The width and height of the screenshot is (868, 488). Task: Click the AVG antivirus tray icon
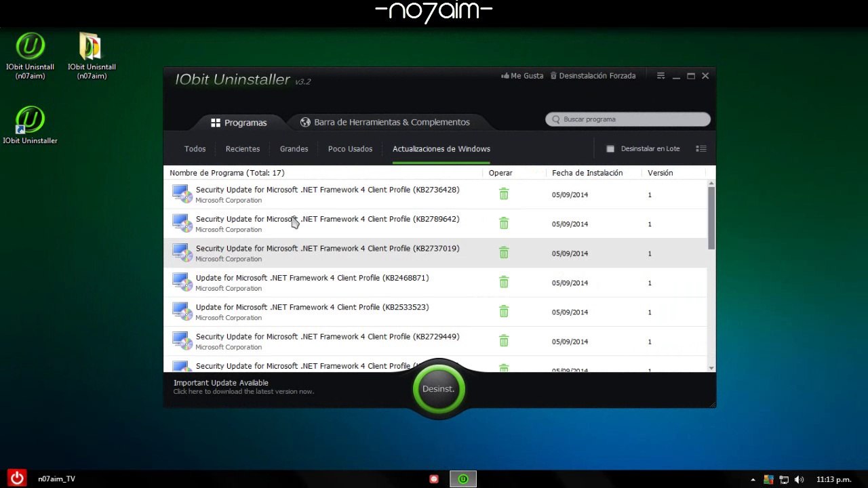(x=768, y=479)
